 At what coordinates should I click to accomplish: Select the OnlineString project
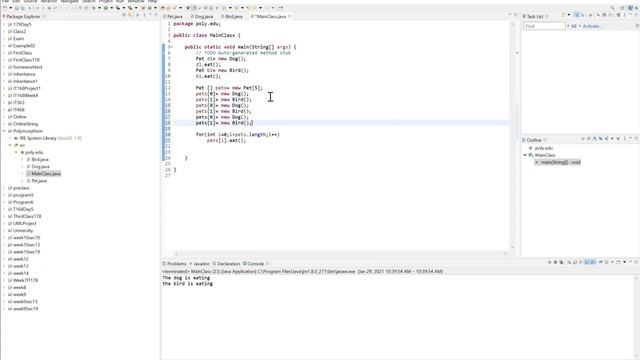25,124
